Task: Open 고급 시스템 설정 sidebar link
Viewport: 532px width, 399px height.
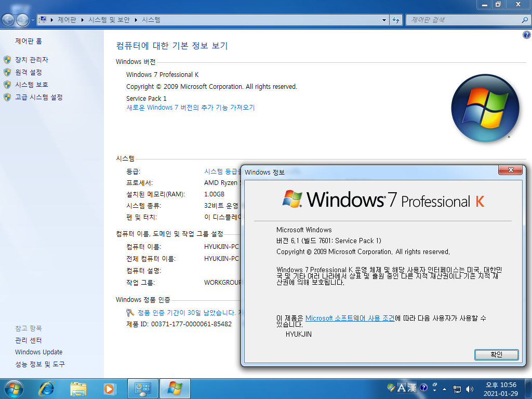Action: 38,97
